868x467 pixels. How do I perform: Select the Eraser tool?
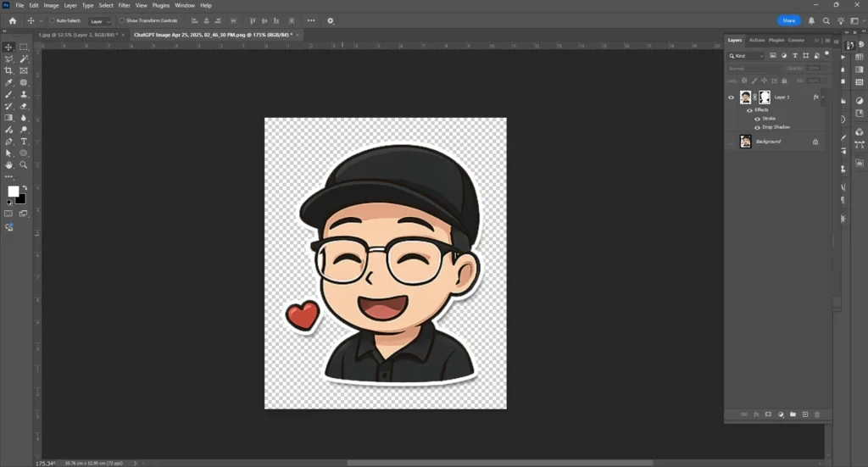[24, 106]
